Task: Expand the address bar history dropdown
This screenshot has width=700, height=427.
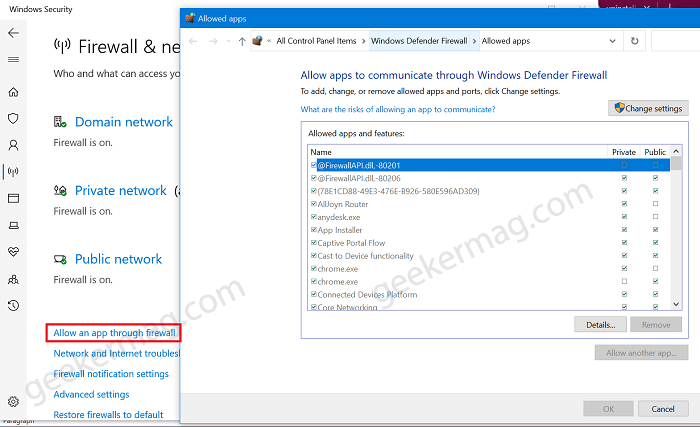Action: tap(612, 41)
